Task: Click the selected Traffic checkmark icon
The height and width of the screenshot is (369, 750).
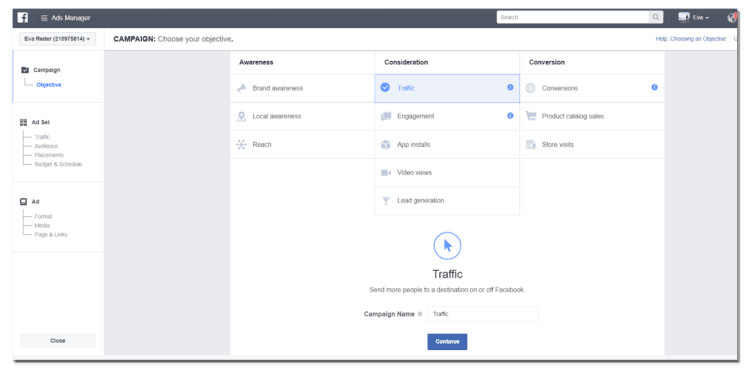Action: pos(385,88)
